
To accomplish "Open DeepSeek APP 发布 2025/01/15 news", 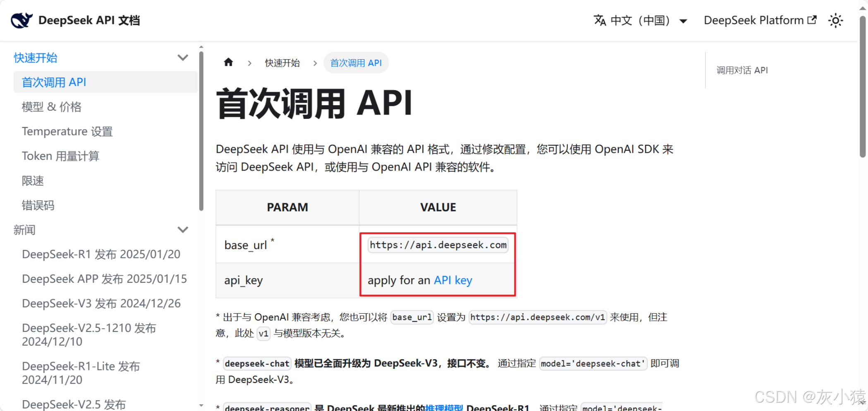I will [x=105, y=279].
